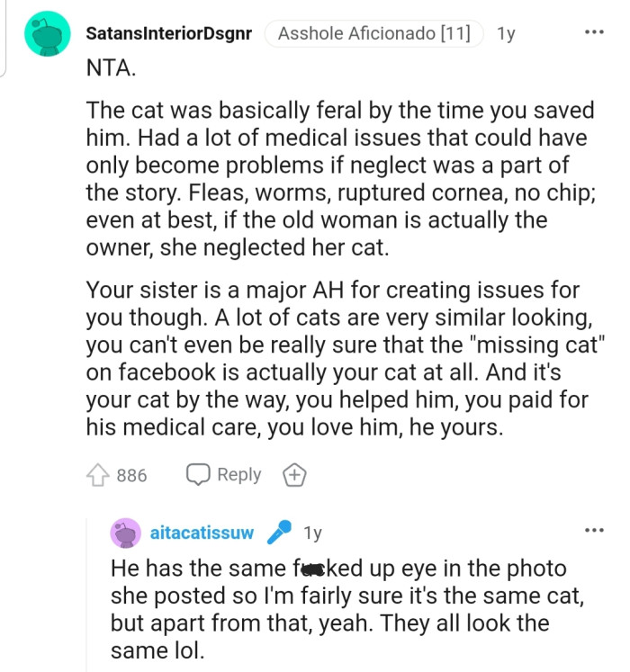Screen dimensions: 630x672
Task: Click the Asshole Aficionado [11] flair
Action: pos(373,34)
